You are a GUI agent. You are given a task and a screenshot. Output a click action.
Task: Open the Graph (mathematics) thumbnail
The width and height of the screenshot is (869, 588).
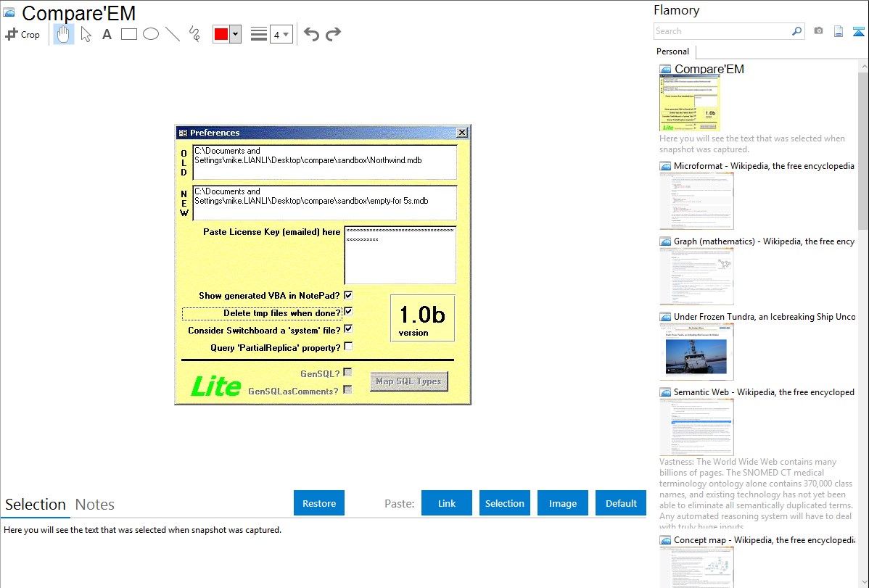(x=696, y=276)
